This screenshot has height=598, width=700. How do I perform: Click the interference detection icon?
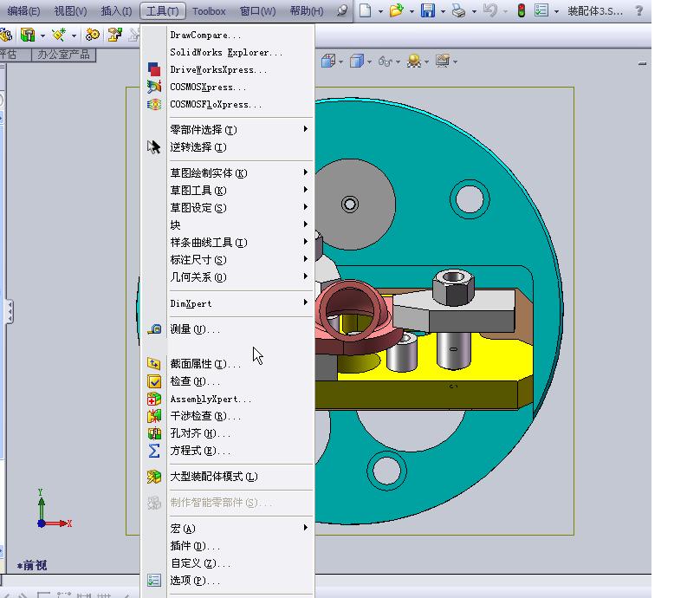pyautogui.click(x=154, y=416)
